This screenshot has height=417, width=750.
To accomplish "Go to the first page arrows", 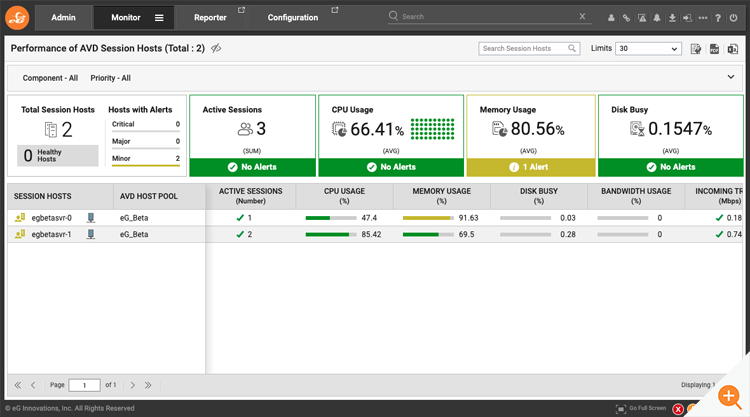I will pos(18,385).
